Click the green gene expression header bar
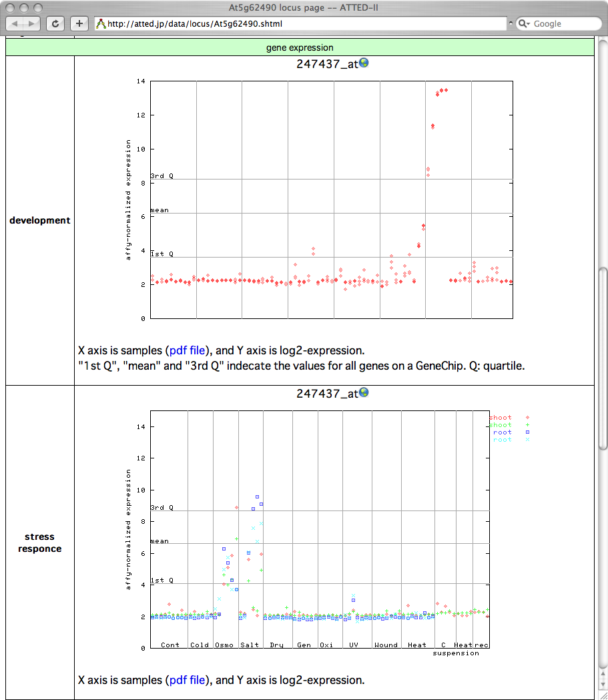 tap(299, 47)
